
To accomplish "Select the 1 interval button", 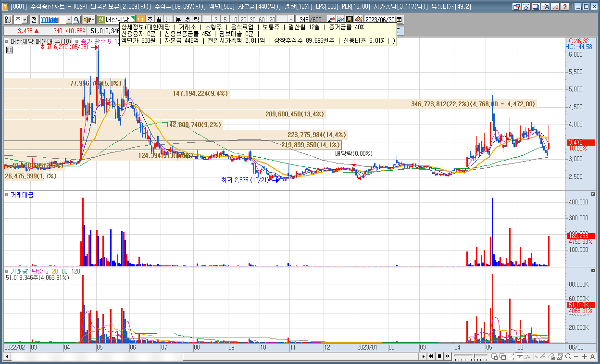I will coord(207,20).
